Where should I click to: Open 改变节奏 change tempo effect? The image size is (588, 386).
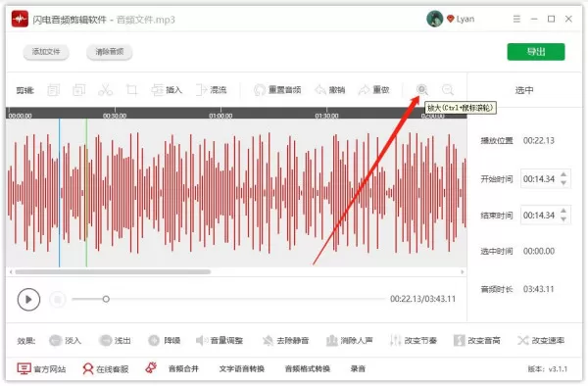414,341
